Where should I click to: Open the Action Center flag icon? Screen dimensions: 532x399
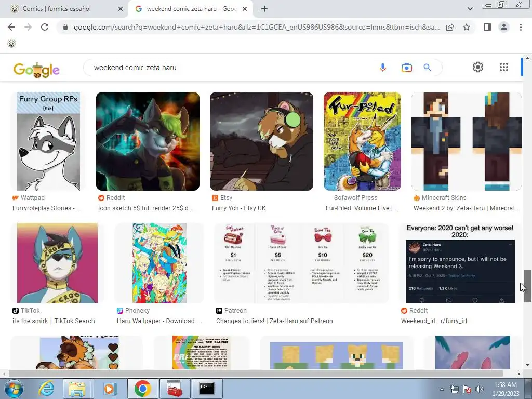[x=467, y=389]
